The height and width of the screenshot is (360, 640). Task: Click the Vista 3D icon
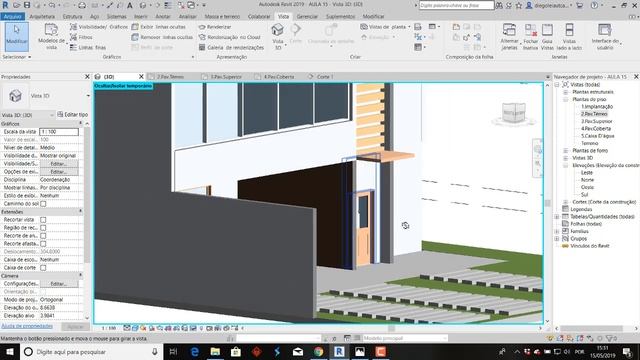[278, 30]
